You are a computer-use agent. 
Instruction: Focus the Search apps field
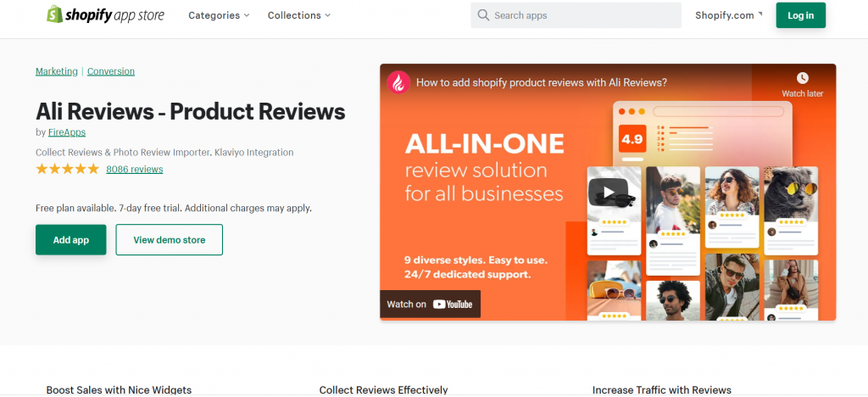[x=576, y=15]
